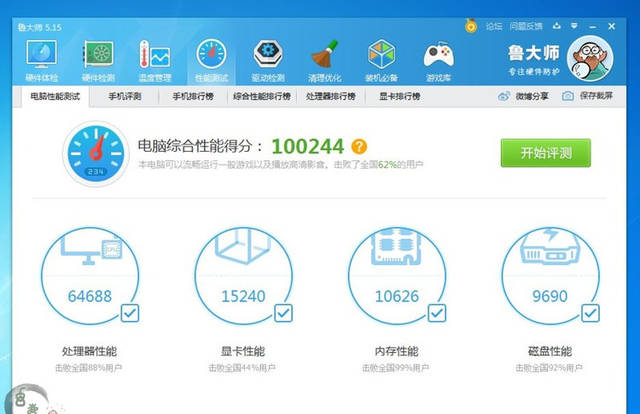Minimize the 鲁大师 window

pyautogui.click(x=593, y=27)
